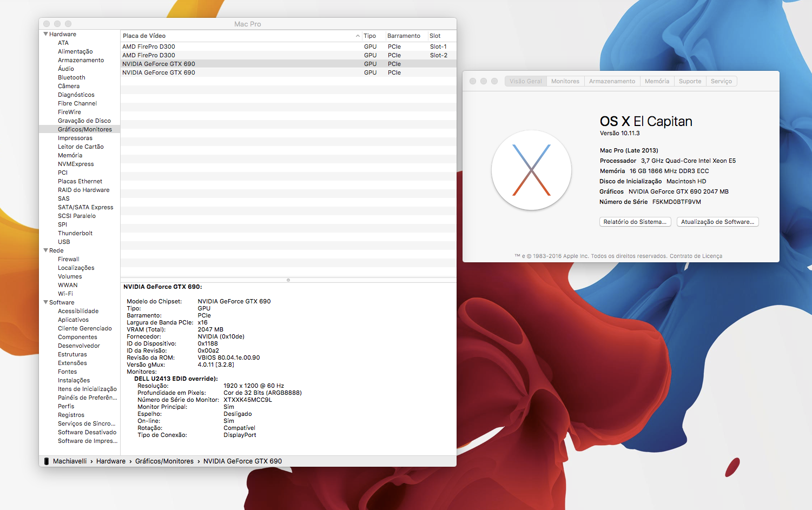Select Wi-Fi under Rede
812x510 pixels.
point(65,294)
